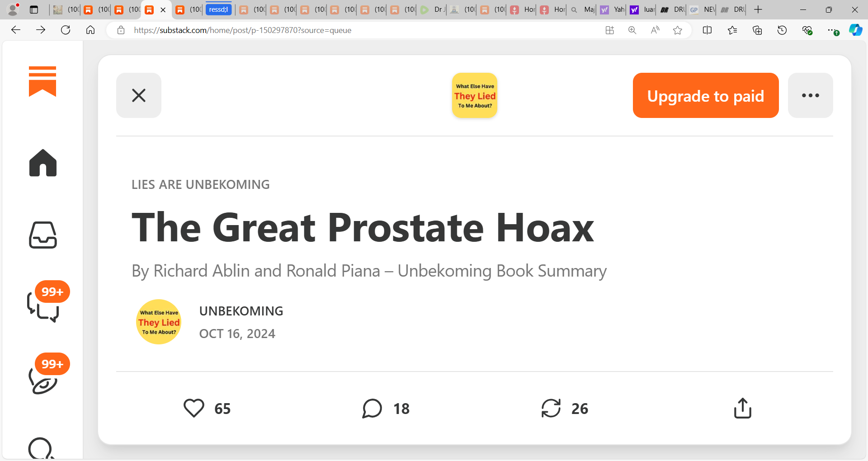This screenshot has height=461, width=868.
Task: Click the 18 comments count
Action: 401,409
